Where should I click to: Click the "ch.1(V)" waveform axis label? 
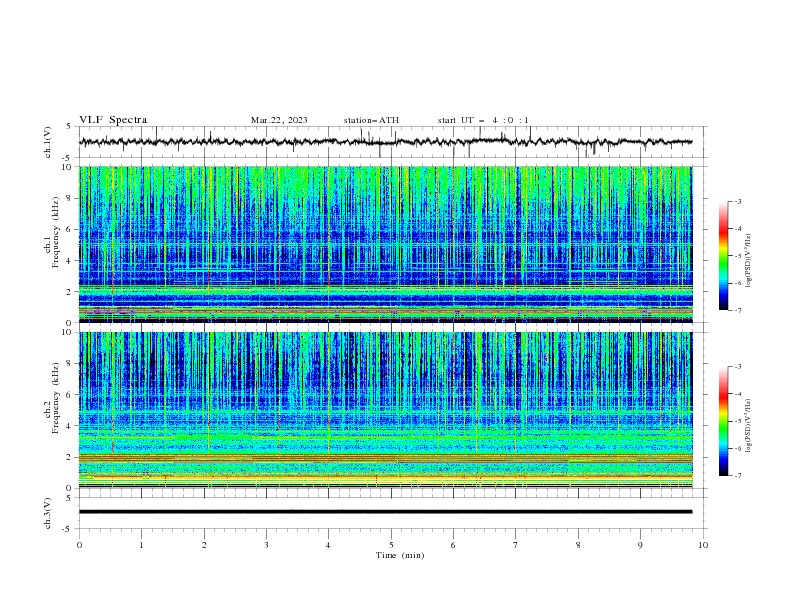[48, 142]
